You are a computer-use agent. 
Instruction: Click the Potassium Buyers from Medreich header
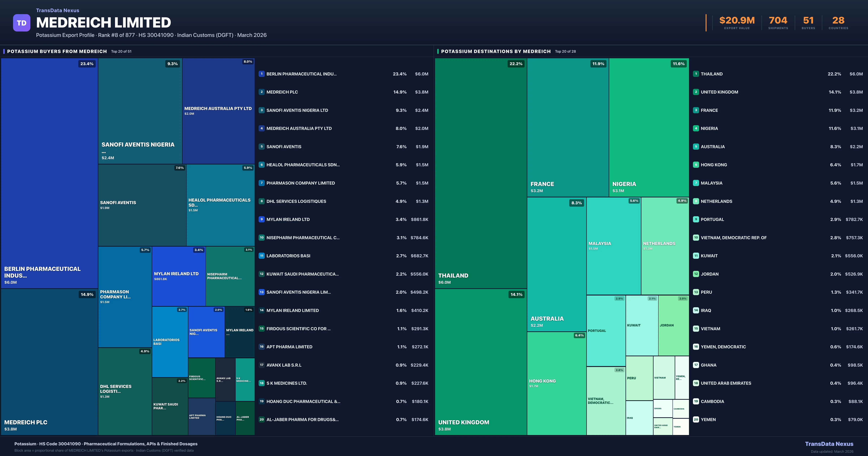pos(57,51)
